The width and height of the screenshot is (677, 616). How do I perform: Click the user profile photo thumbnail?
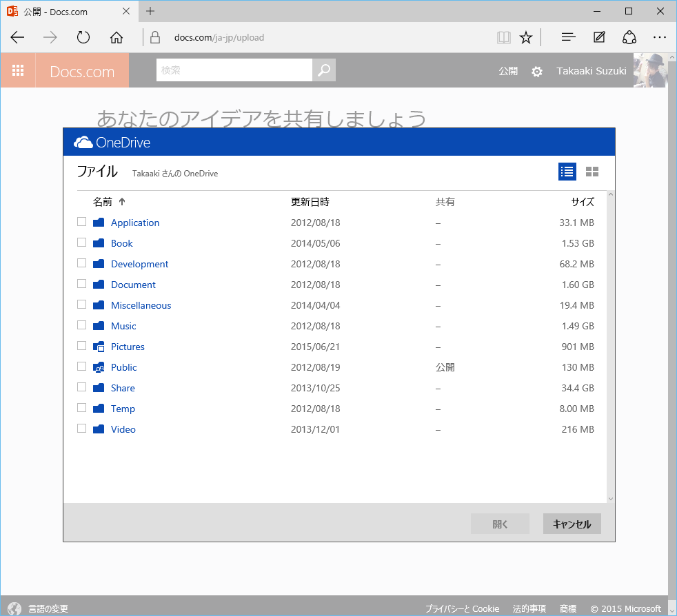coord(650,70)
